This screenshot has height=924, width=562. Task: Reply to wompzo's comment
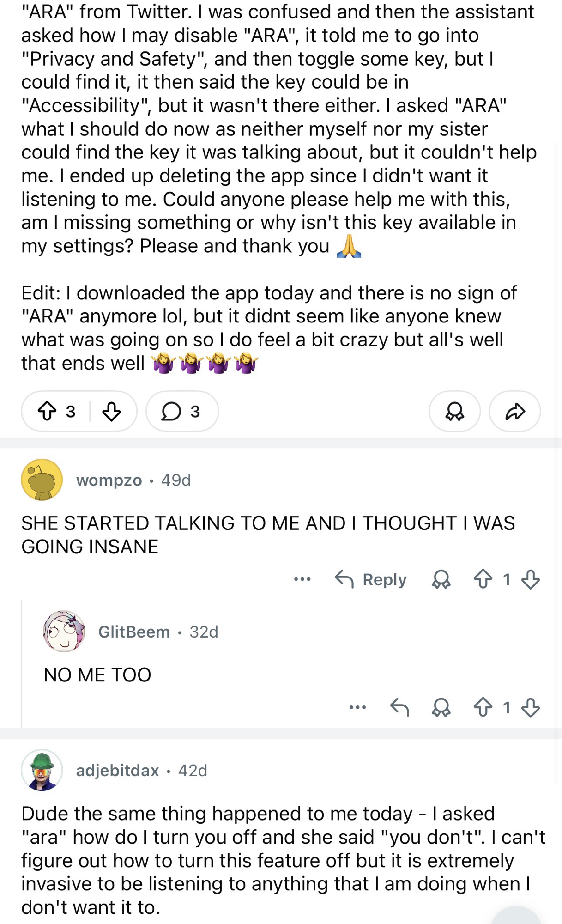(371, 579)
